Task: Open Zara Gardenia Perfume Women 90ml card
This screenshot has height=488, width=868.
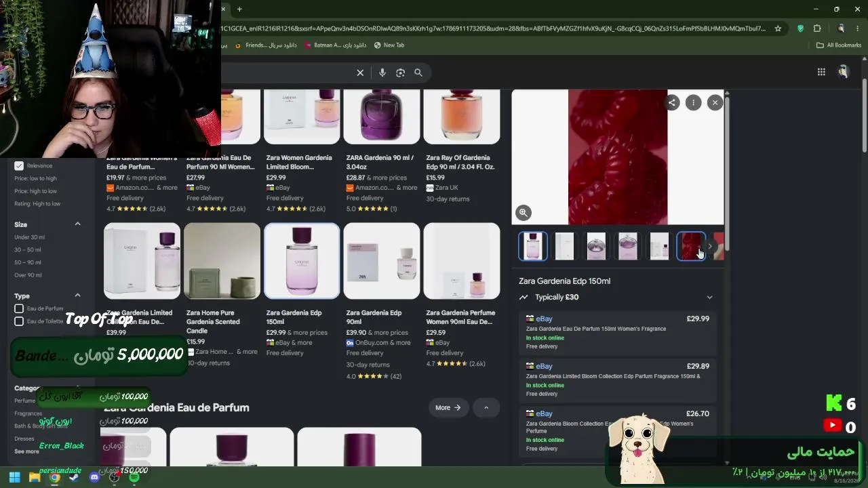Action: click(462, 295)
